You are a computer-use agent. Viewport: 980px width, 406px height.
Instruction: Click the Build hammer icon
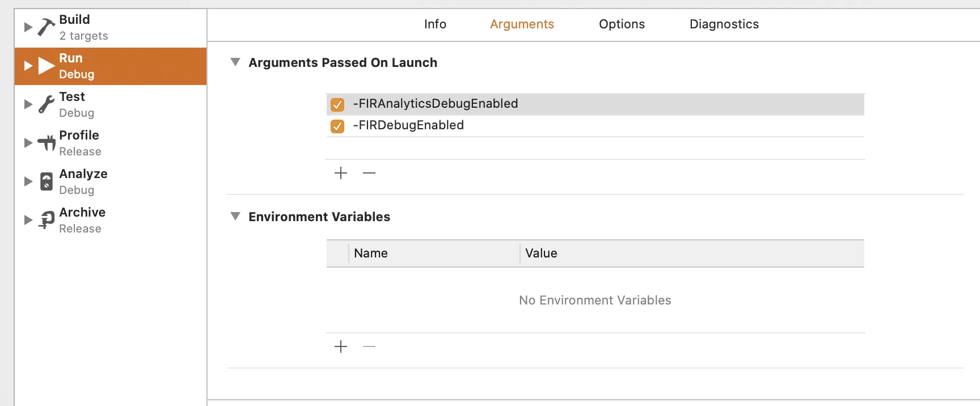pos(46,27)
